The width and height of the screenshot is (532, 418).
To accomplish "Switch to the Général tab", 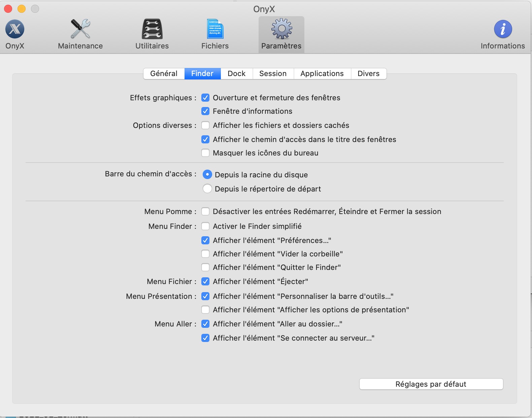I will (x=164, y=74).
